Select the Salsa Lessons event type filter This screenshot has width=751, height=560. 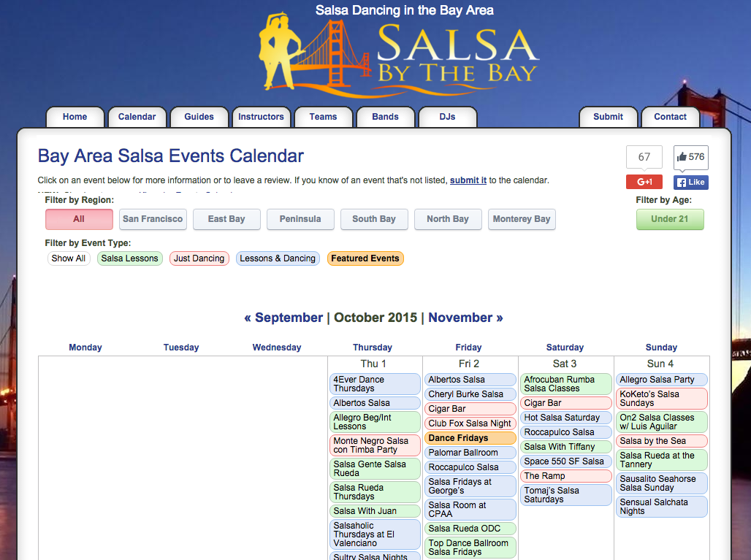click(129, 258)
